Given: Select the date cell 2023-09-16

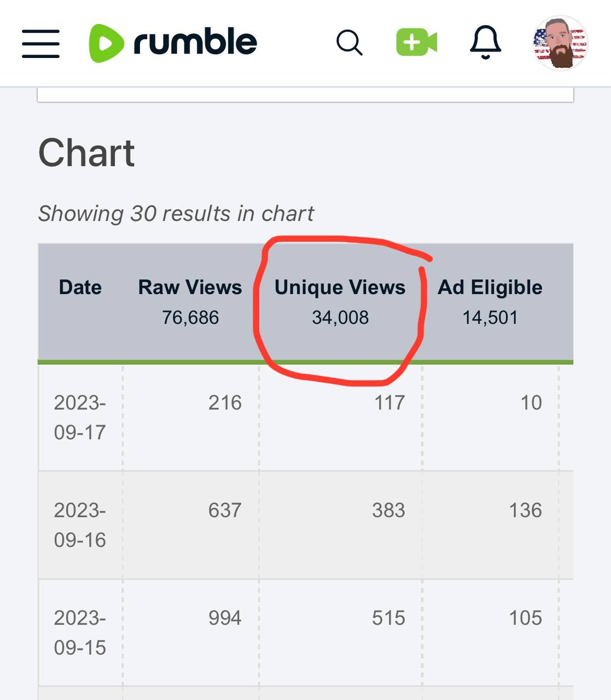Looking at the screenshot, I should [80, 525].
